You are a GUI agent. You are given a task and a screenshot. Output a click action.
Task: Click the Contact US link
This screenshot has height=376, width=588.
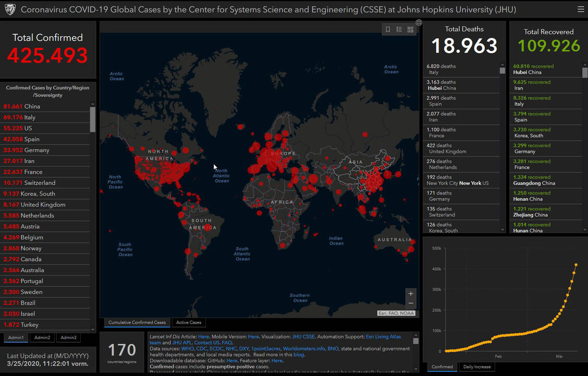206,343
